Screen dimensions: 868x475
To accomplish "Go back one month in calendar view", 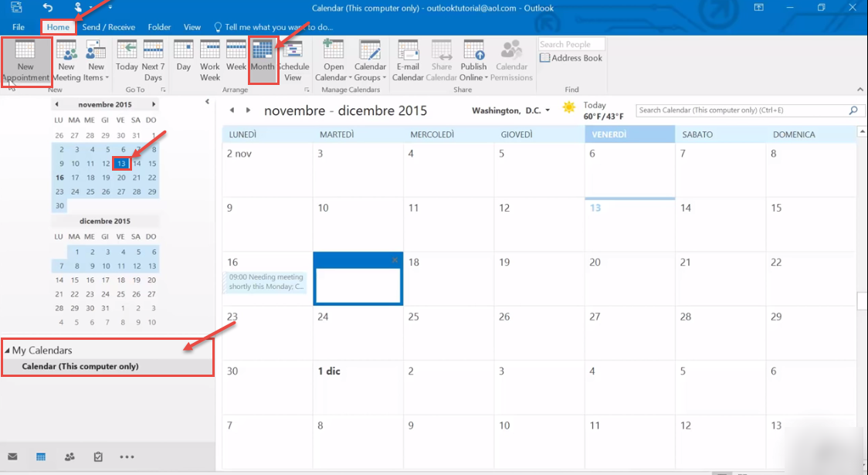I will 232,110.
